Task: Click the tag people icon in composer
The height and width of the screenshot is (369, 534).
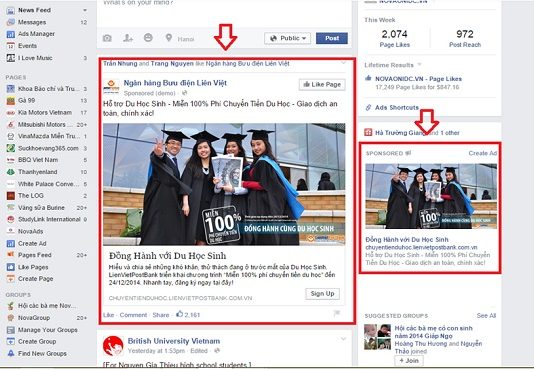Action: pyautogui.click(x=128, y=38)
